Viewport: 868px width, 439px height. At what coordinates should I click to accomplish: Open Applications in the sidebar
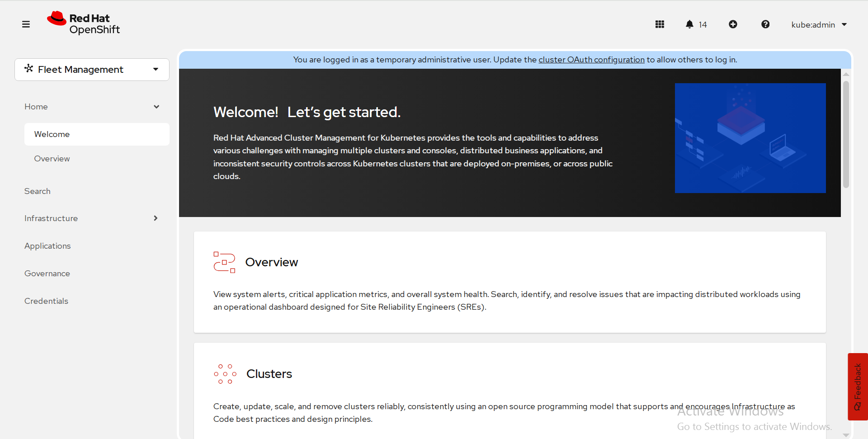coord(47,246)
